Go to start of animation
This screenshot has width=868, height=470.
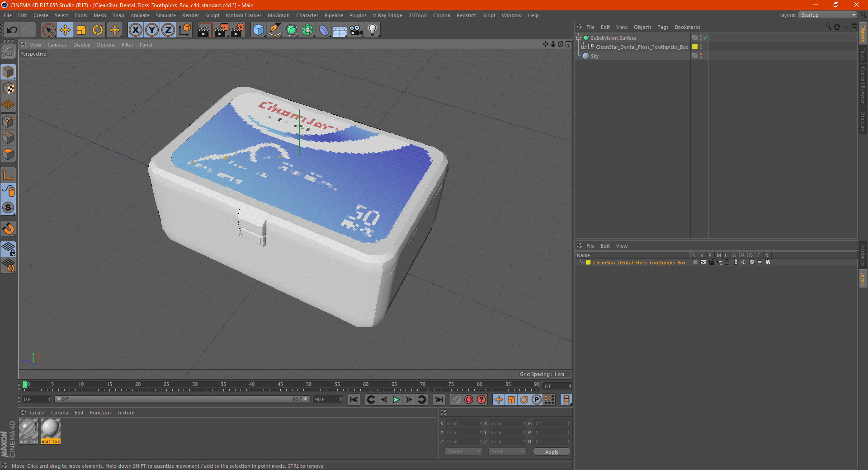pyautogui.click(x=354, y=399)
